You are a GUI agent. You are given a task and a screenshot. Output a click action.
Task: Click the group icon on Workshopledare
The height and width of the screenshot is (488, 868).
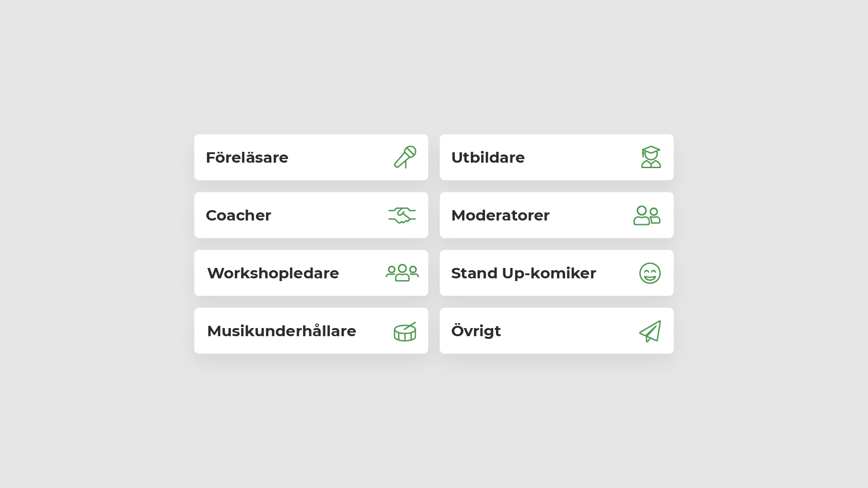(402, 273)
